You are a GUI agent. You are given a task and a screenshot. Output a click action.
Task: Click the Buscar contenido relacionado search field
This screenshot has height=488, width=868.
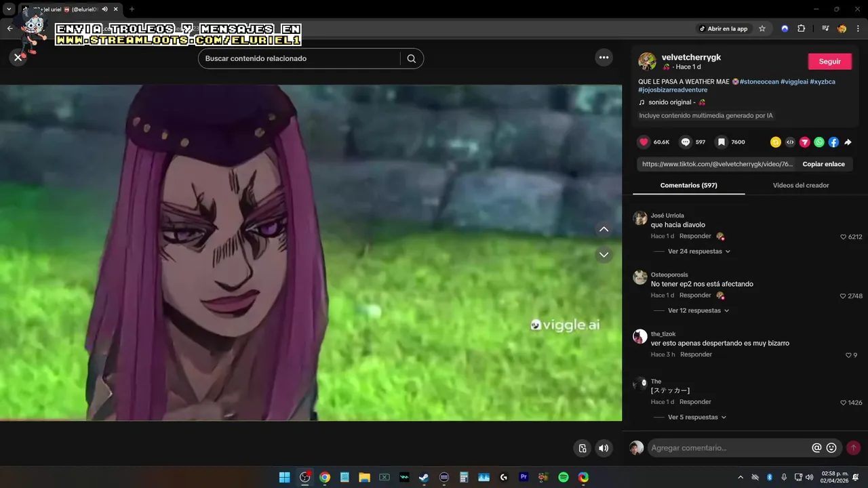[302, 58]
